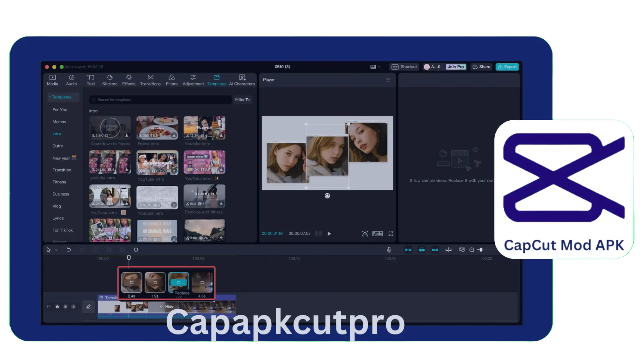Image resolution: width=644 pixels, height=362 pixels.
Task: Add a marker with the shield icon
Action: click(136, 250)
